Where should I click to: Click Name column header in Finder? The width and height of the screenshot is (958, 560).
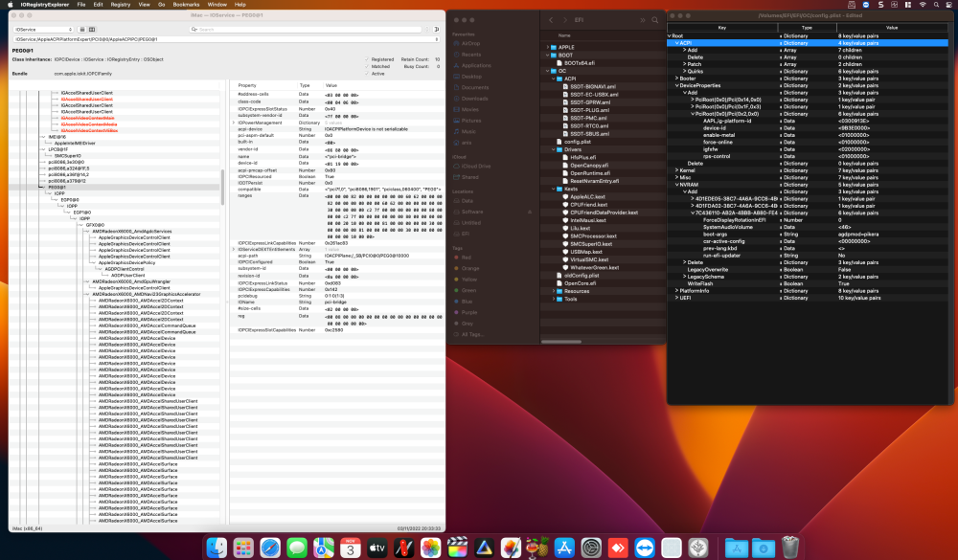coord(564,35)
